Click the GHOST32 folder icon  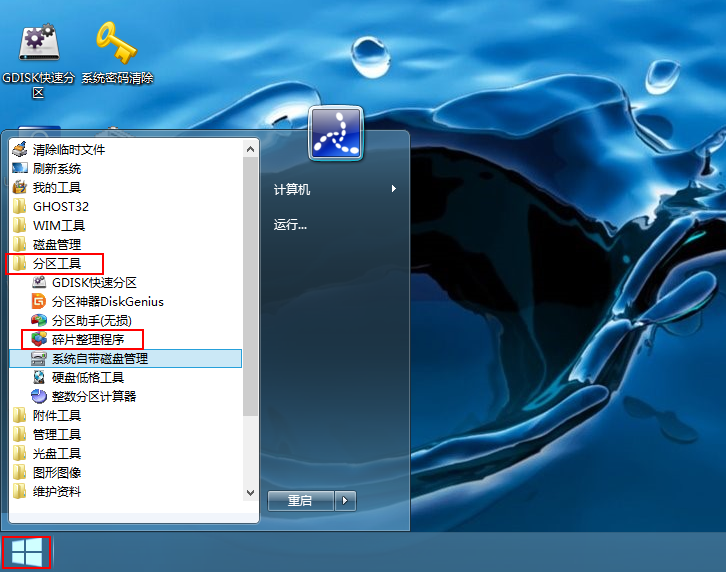click(19, 206)
